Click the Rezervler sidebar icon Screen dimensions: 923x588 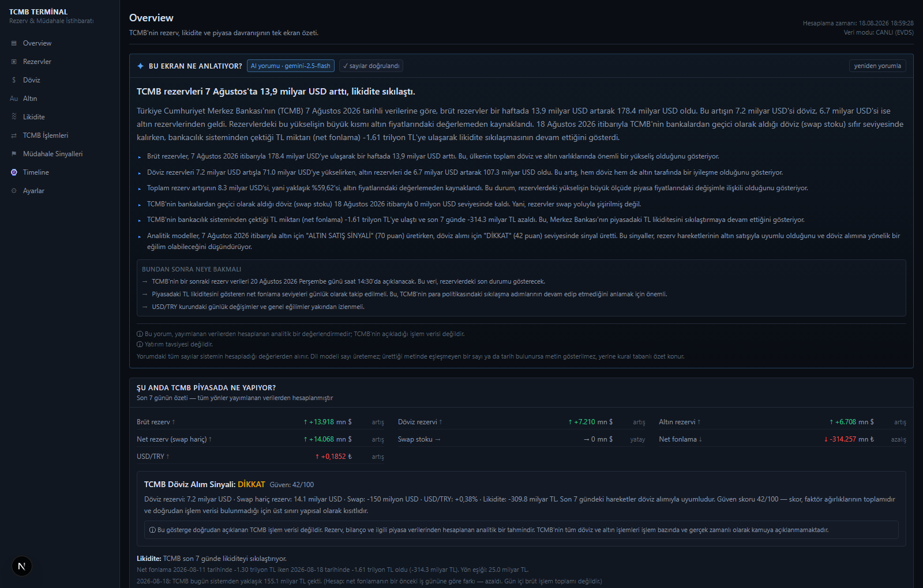point(14,62)
